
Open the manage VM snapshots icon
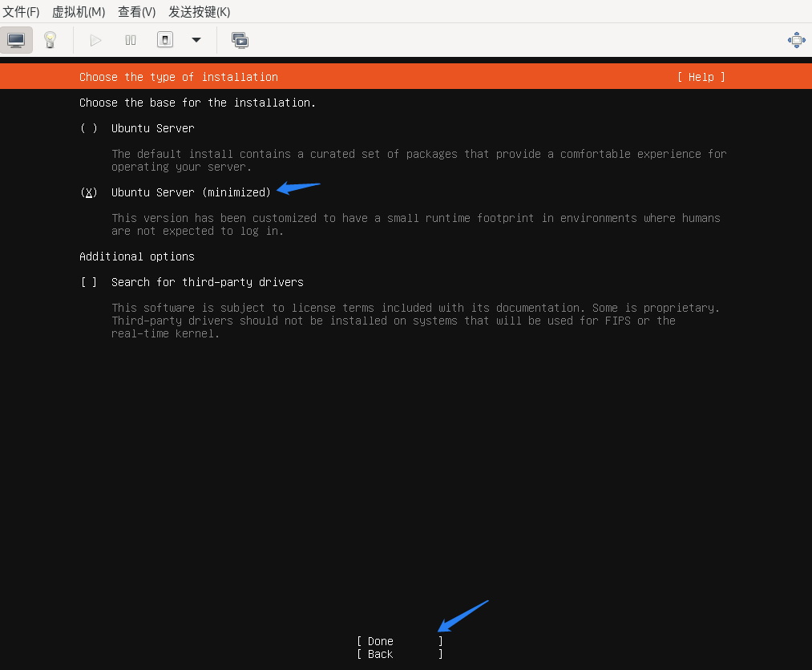(x=240, y=40)
